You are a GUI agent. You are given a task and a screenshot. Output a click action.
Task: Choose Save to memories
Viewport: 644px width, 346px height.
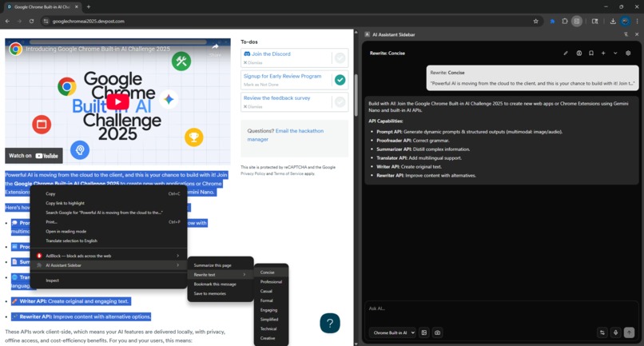(x=221, y=293)
